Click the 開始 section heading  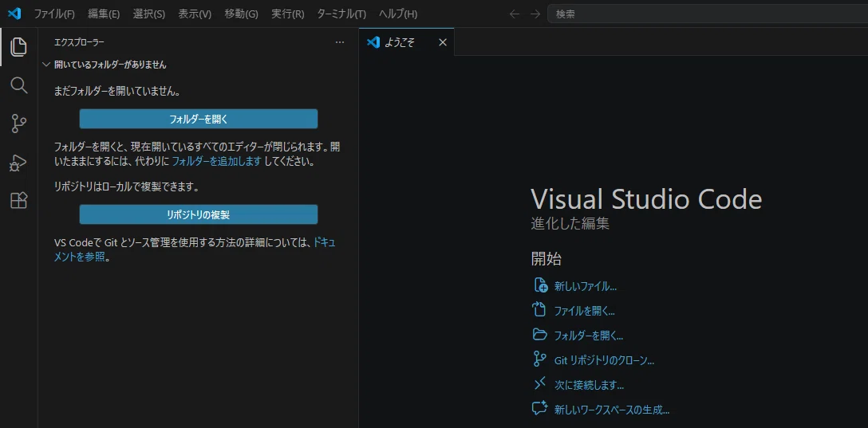click(x=547, y=258)
